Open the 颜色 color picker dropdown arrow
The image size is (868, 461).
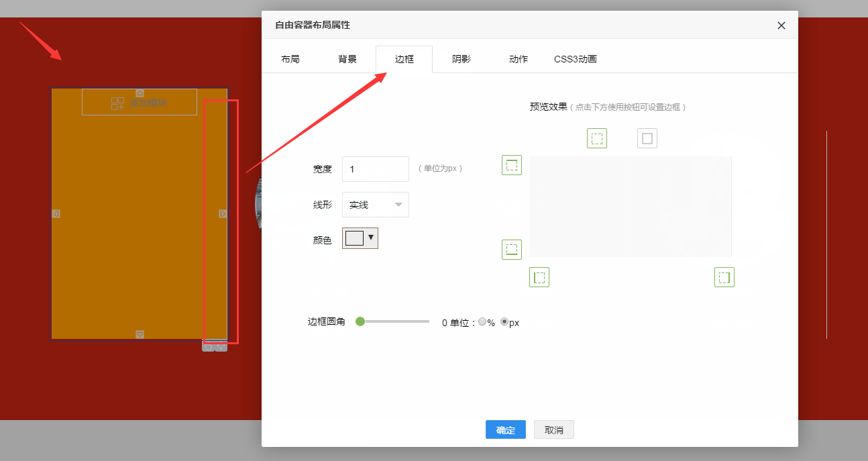[x=371, y=237]
